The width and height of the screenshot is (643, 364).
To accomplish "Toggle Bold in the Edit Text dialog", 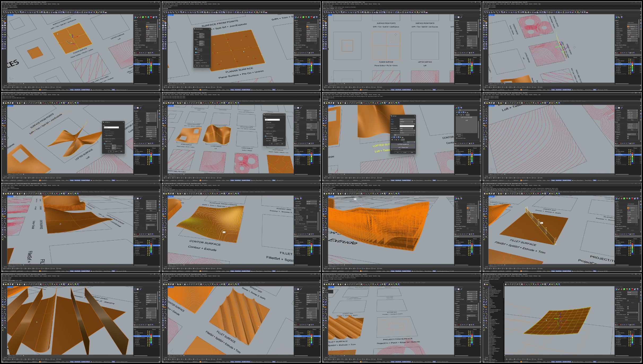I will click(392, 140).
